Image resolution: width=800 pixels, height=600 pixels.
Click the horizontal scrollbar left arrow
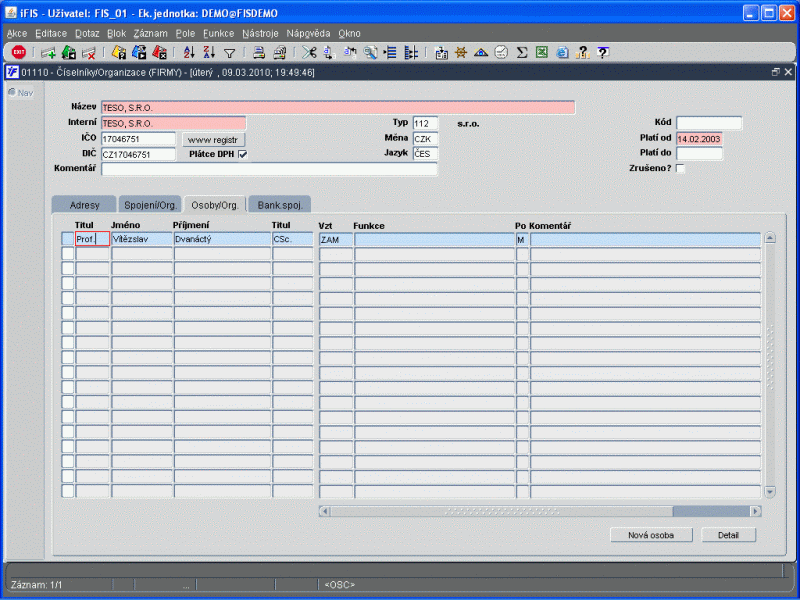pyautogui.click(x=325, y=511)
